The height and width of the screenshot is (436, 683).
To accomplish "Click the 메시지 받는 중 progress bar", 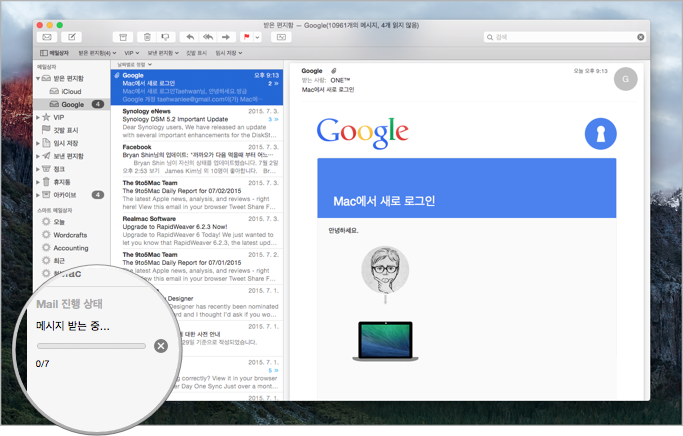I will pos(91,346).
